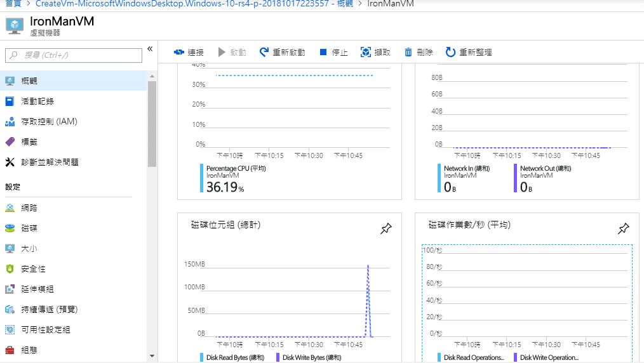Click the 重新整理 refresh button label

click(x=475, y=53)
